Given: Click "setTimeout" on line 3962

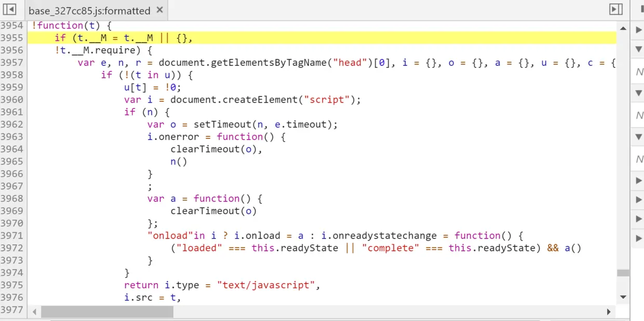Looking at the screenshot, I should 223,124.
